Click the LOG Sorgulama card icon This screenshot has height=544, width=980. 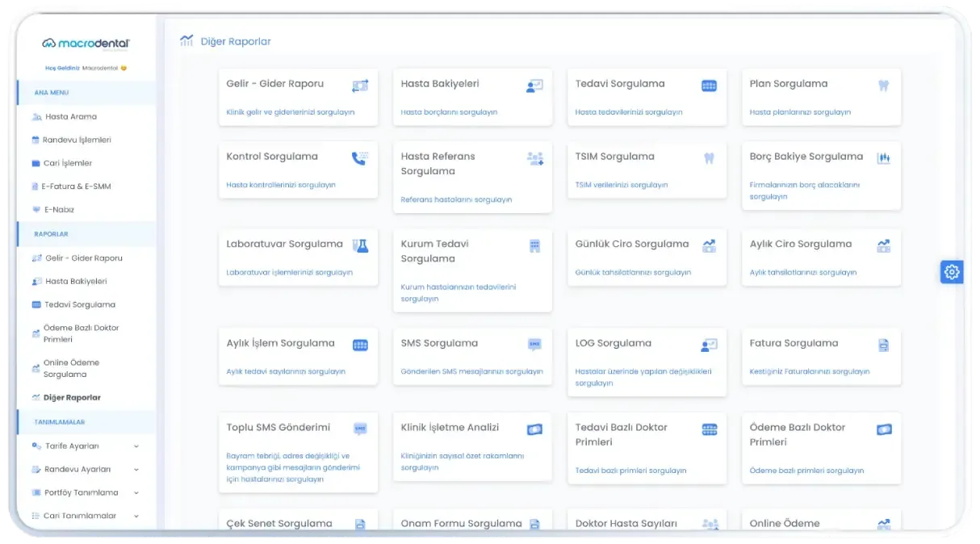[x=709, y=345]
